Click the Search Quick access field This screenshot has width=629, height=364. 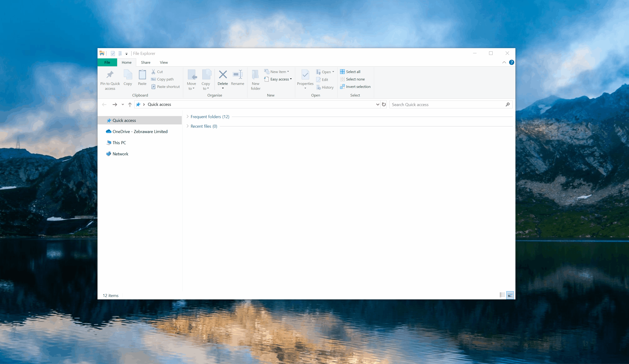(451, 104)
